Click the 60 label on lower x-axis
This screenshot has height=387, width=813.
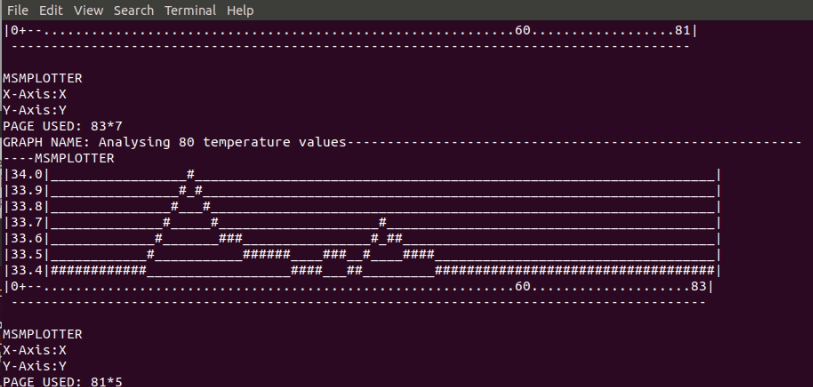(x=523, y=286)
